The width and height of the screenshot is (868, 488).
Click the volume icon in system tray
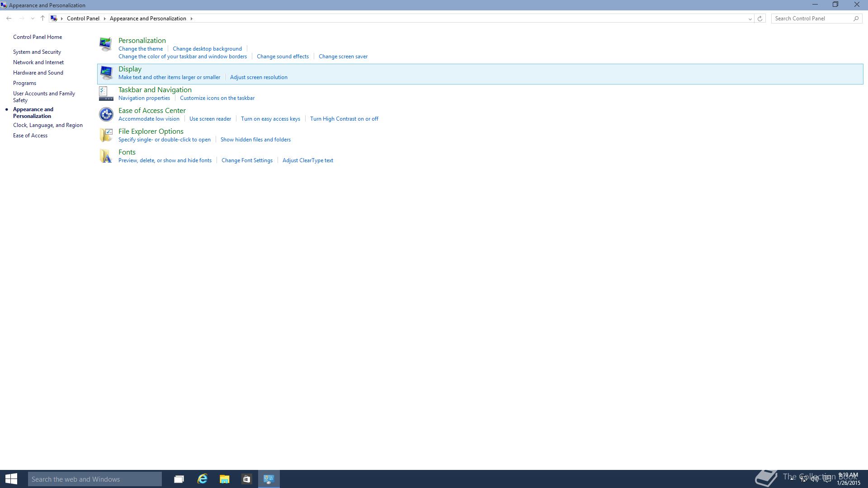coord(815,479)
